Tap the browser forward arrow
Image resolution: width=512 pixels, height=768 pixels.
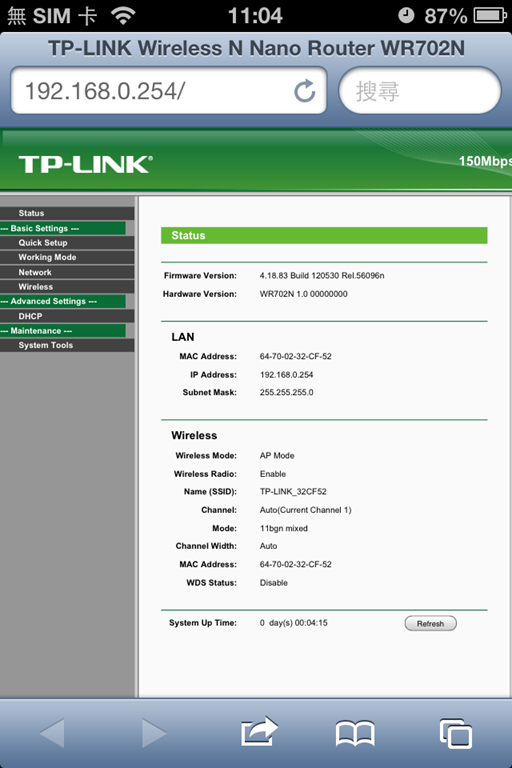point(154,733)
